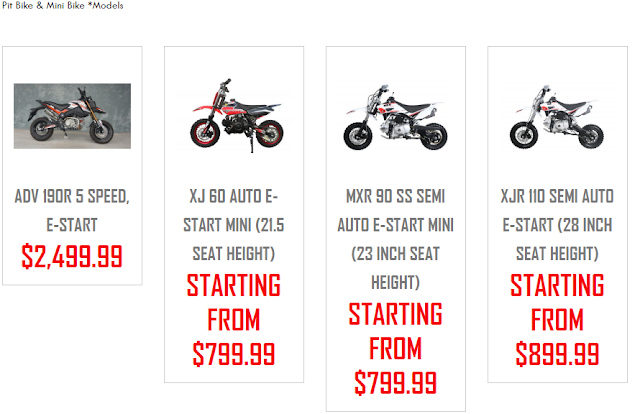
Task: Open the MXR 90 SS bike image
Action: click(x=396, y=117)
